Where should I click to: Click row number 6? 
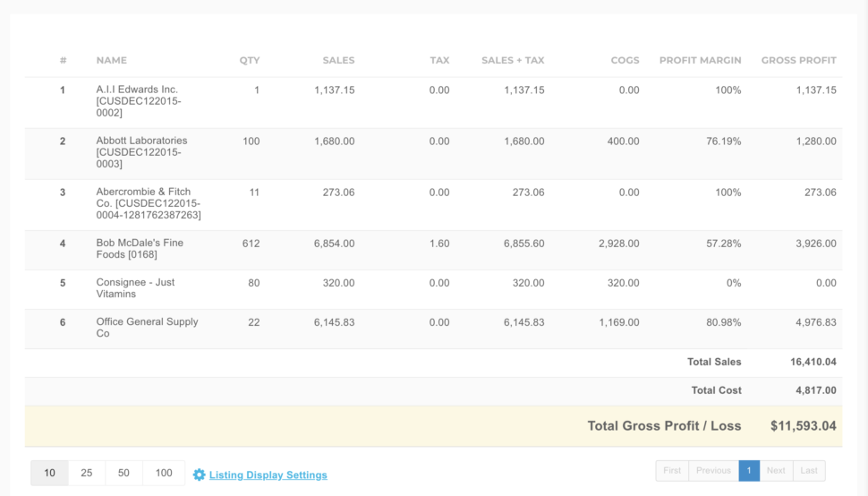coord(63,322)
